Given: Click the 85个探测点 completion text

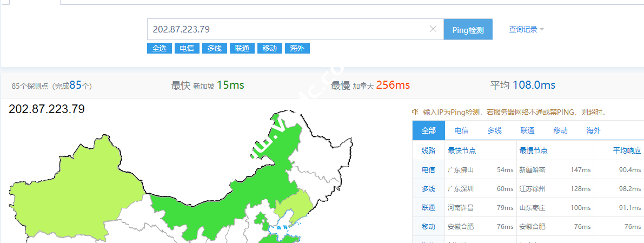Looking at the screenshot, I should 52,86.
